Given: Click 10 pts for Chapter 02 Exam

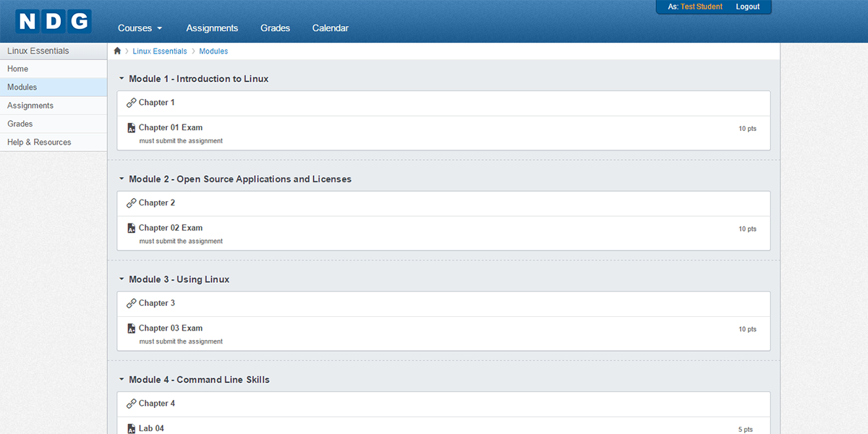Looking at the screenshot, I should 747,229.
